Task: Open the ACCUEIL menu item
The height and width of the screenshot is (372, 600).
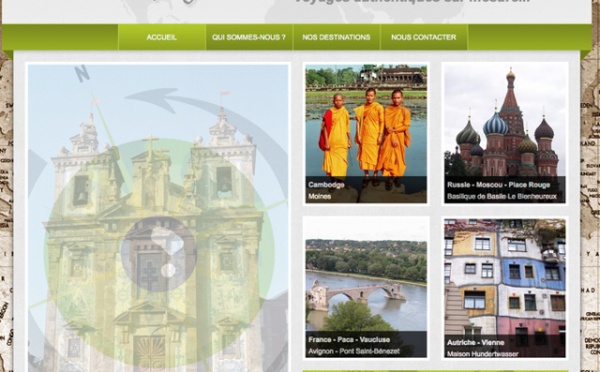Action: [162, 37]
